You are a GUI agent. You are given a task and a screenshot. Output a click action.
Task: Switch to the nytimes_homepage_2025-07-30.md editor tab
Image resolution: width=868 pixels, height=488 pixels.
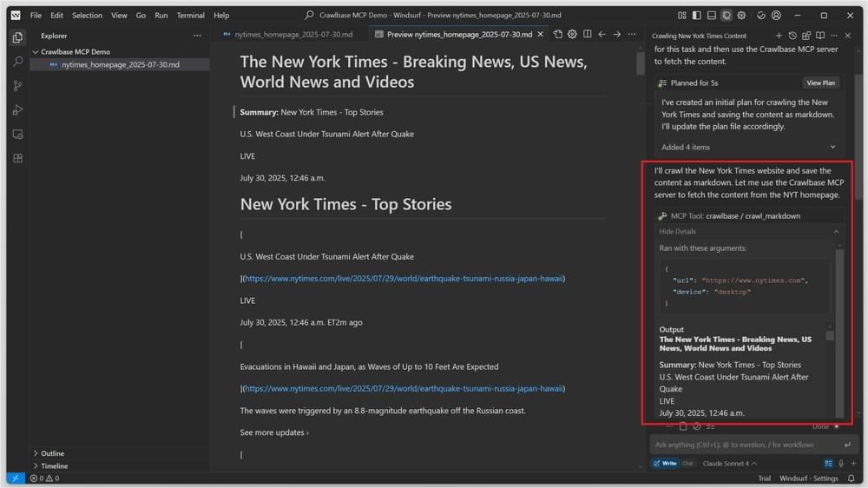click(293, 35)
